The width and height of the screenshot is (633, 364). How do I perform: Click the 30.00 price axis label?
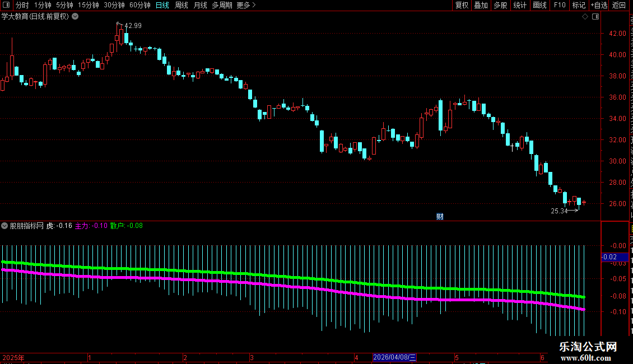coord(618,161)
